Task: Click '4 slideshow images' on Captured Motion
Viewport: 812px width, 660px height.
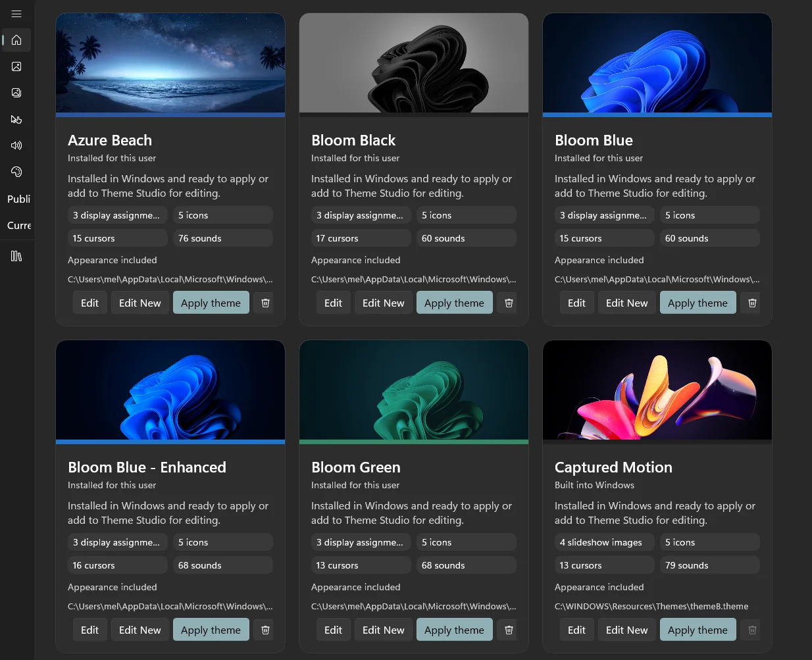Action: 605,542
